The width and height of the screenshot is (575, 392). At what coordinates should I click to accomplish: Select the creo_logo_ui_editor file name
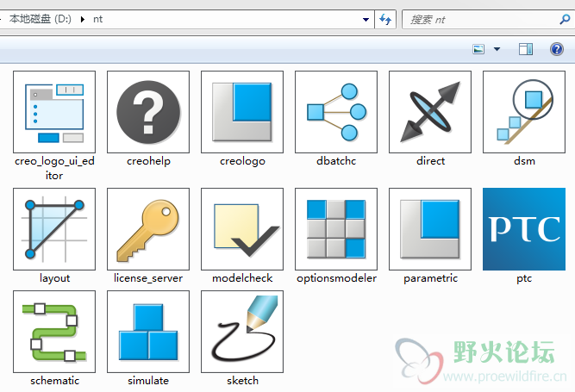coord(54,168)
